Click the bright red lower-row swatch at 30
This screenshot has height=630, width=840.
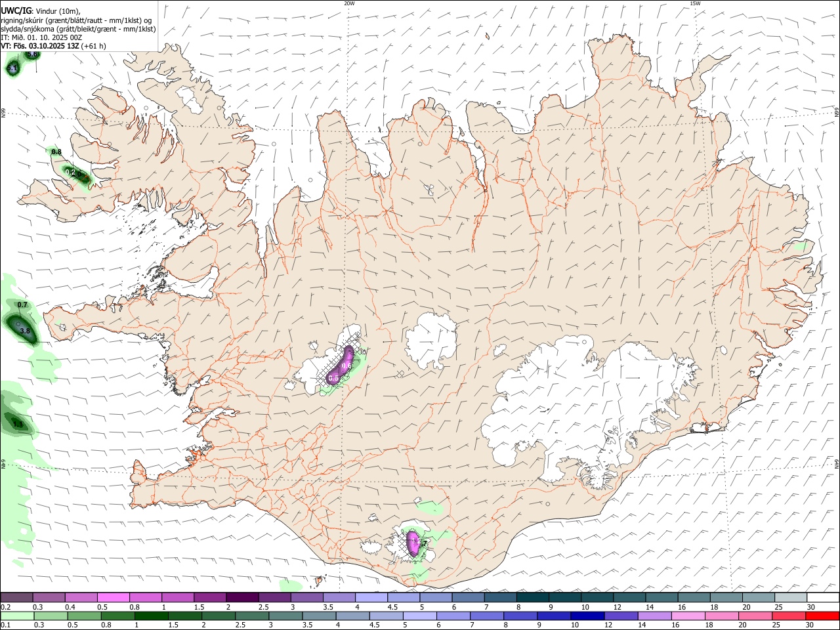tap(822, 616)
